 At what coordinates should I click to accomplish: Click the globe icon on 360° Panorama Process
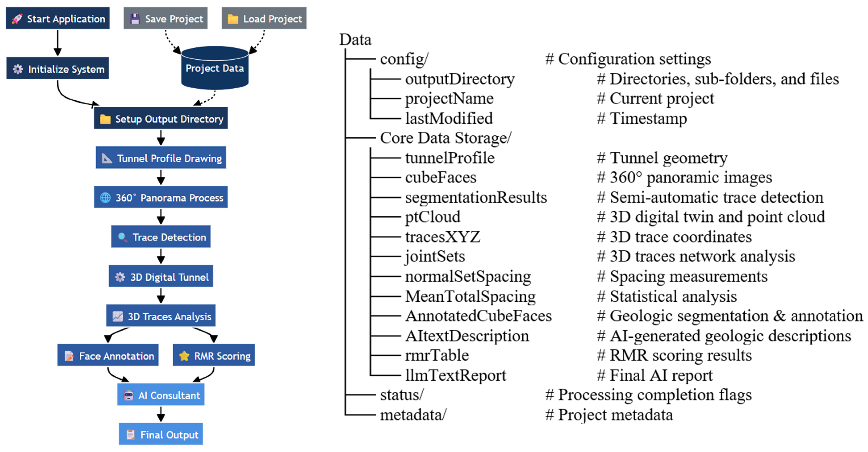(x=105, y=198)
